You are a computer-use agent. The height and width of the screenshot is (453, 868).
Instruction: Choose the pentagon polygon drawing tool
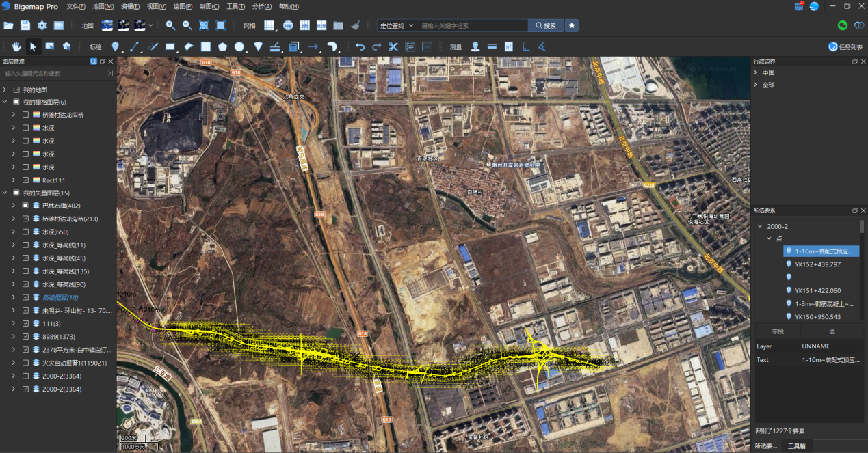(222, 46)
